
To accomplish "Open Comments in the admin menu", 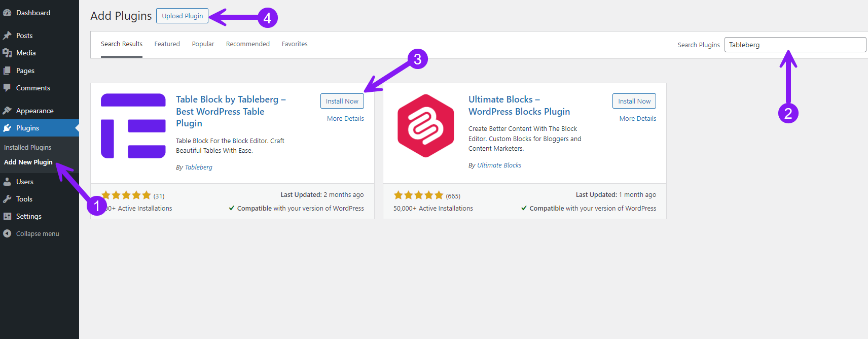I will click(x=40, y=88).
